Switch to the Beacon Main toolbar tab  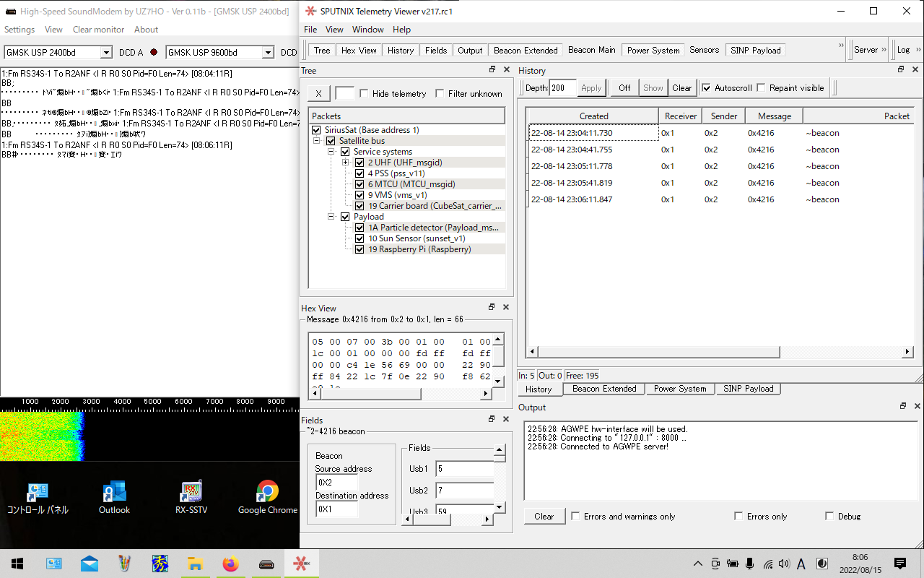point(592,50)
